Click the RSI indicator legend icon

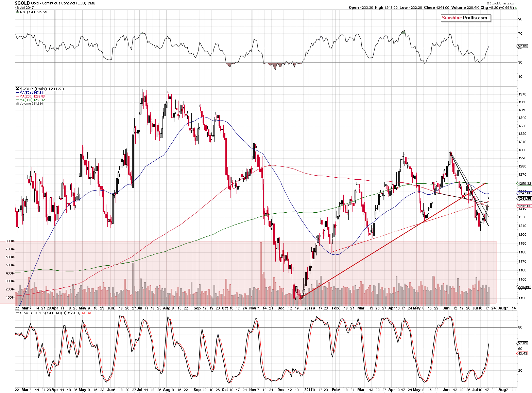[x=18, y=12]
